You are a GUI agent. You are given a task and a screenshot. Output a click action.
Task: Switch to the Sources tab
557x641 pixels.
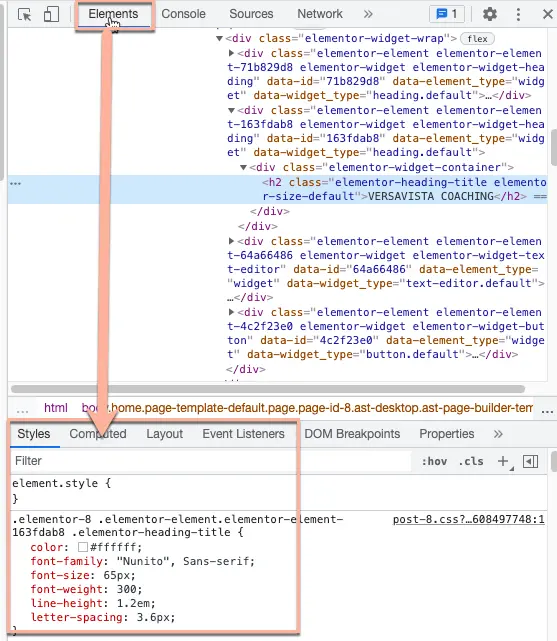click(x=251, y=14)
